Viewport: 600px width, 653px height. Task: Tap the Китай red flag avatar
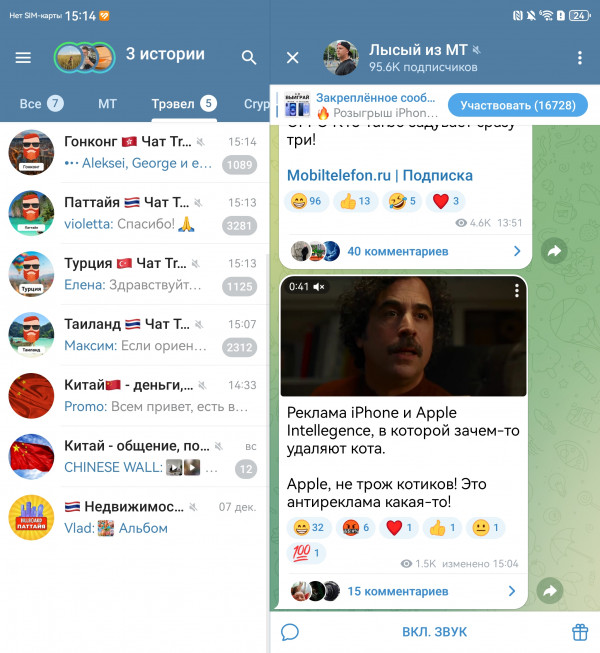pos(31,396)
